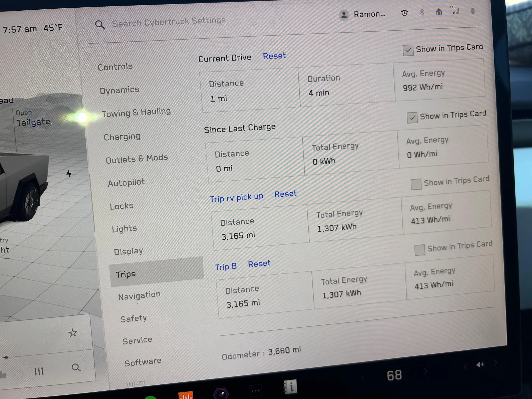Go to Dynamics settings

click(119, 90)
